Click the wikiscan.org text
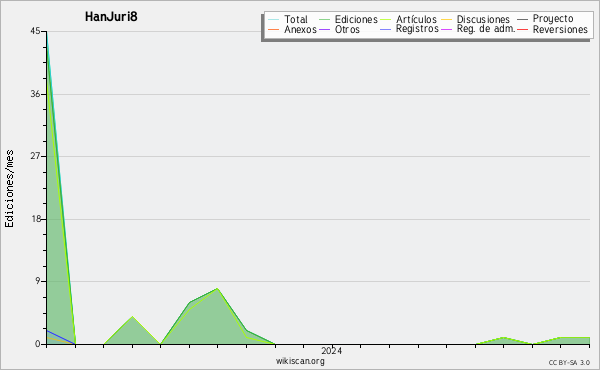This screenshot has height=370, width=600. click(x=300, y=361)
